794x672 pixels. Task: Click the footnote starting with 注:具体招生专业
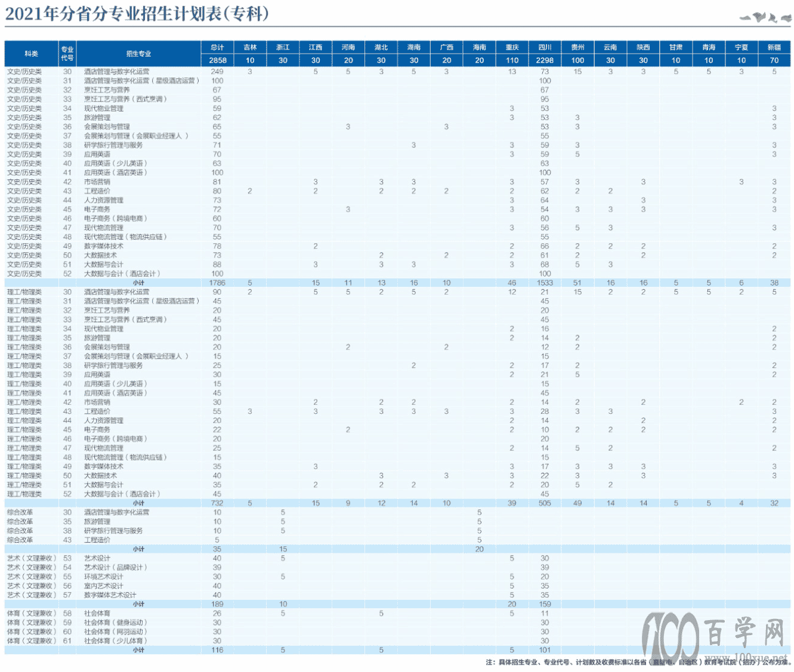coord(638,662)
